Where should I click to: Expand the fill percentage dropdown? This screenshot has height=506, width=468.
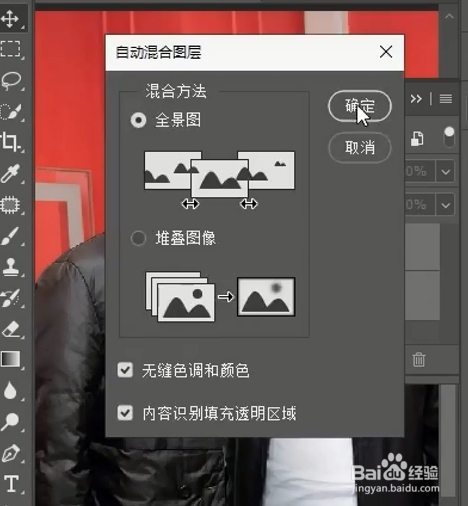(446, 205)
